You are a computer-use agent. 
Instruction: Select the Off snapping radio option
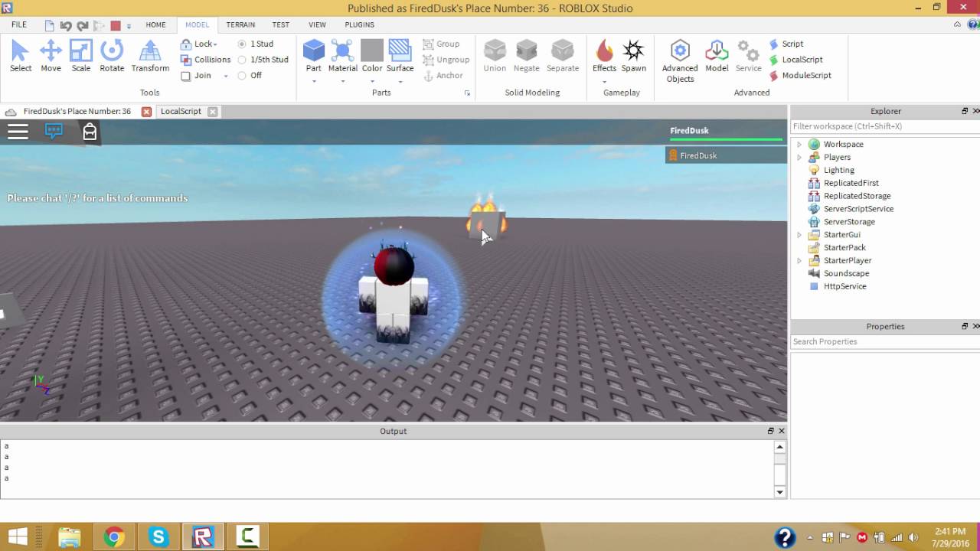pos(242,76)
